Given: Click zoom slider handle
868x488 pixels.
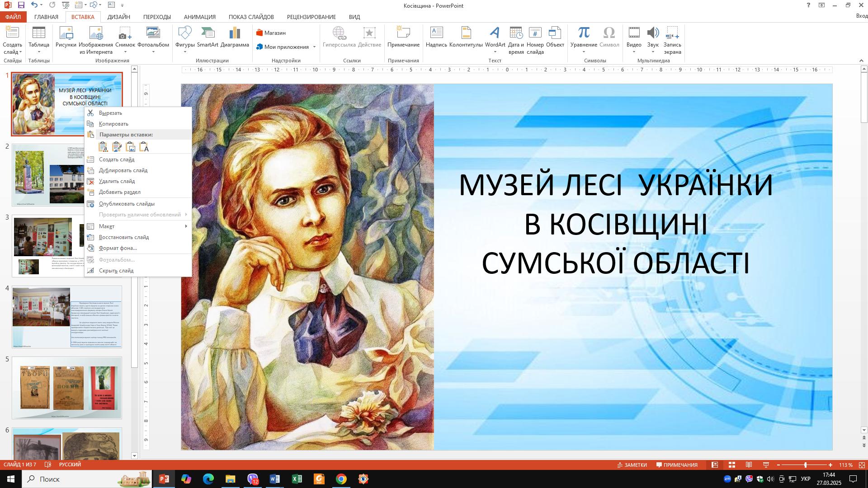Looking at the screenshot, I should pos(805,465).
